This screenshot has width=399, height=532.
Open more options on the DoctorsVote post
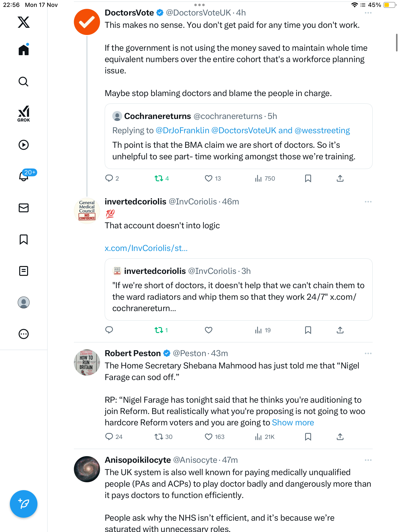(x=368, y=13)
